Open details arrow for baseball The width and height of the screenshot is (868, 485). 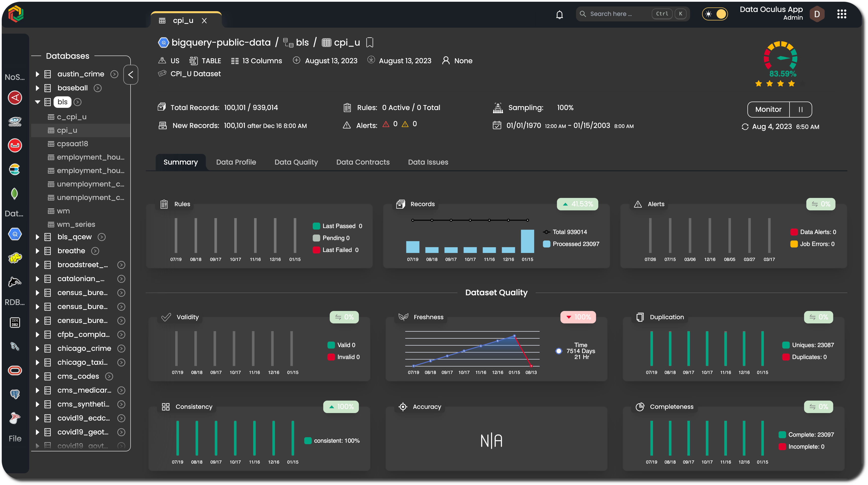point(98,88)
